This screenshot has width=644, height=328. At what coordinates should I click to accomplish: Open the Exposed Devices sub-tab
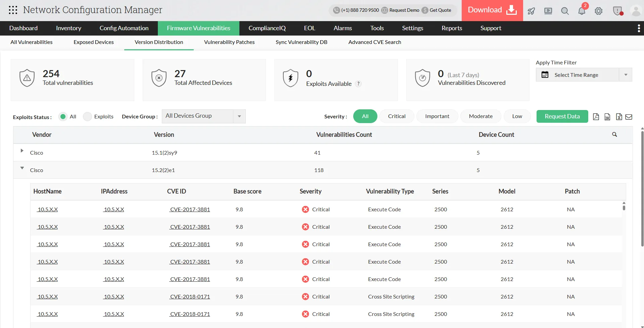94,42
